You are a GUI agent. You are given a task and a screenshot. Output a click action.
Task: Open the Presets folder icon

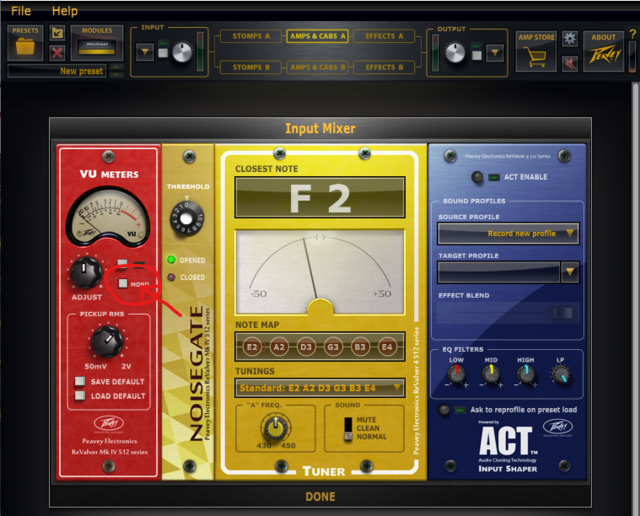pyautogui.click(x=25, y=43)
